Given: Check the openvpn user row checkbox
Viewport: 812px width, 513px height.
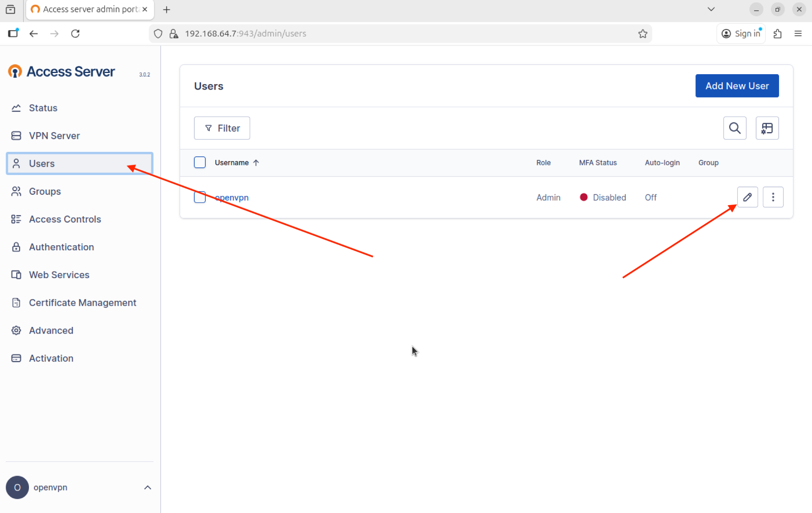Looking at the screenshot, I should [x=200, y=197].
